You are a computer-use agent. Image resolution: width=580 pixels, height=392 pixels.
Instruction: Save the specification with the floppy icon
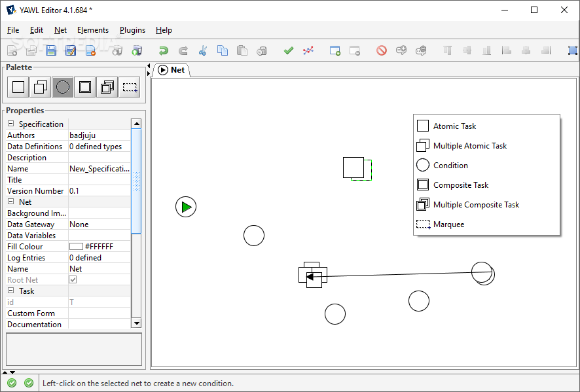(51, 50)
